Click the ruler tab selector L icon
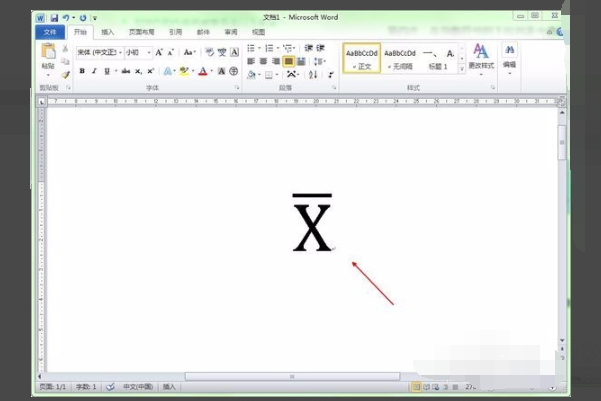The image size is (601, 401). [x=41, y=102]
